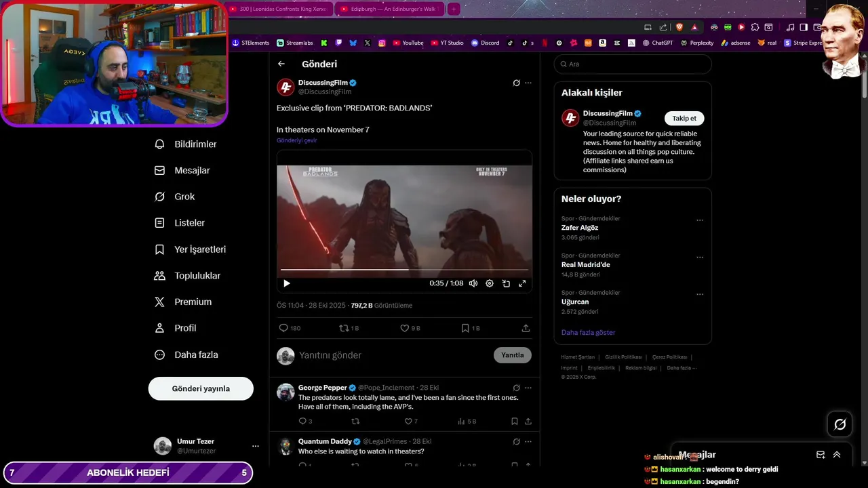The height and width of the screenshot is (488, 868).
Task: Expand video to fullscreen
Action: [x=522, y=283]
